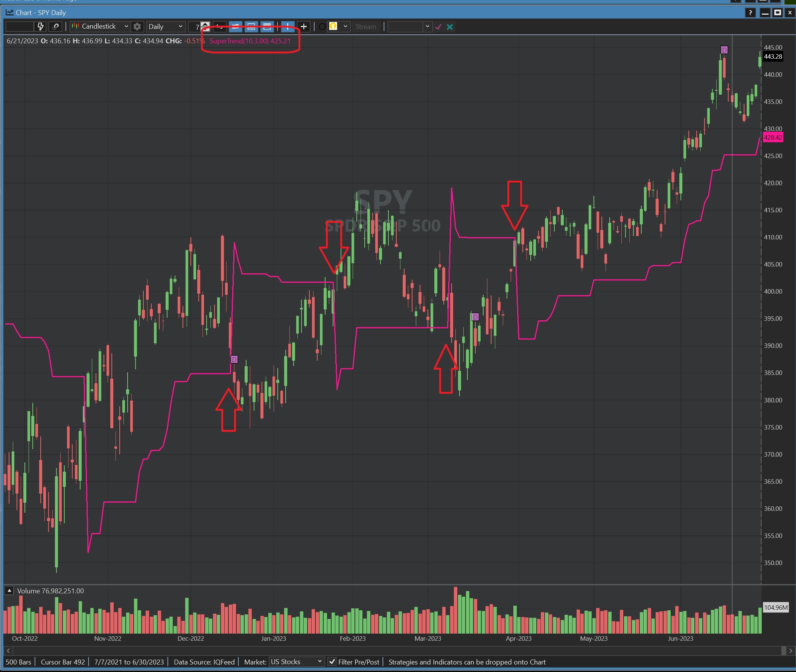Click the chain link icon
The width and height of the screenshot is (796, 672).
[56, 26]
